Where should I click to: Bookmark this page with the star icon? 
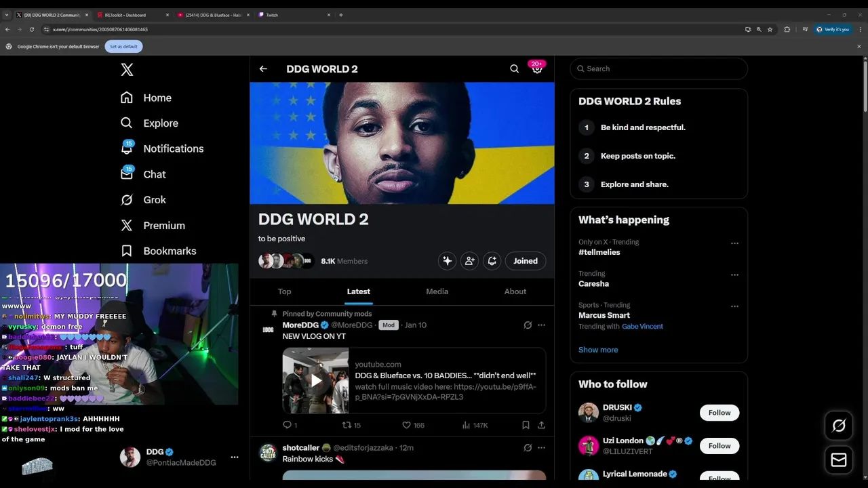tap(770, 30)
